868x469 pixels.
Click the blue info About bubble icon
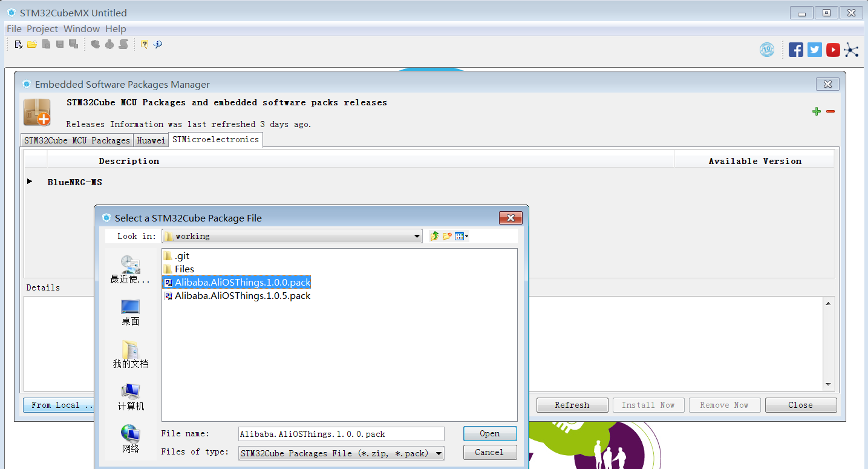click(x=158, y=44)
